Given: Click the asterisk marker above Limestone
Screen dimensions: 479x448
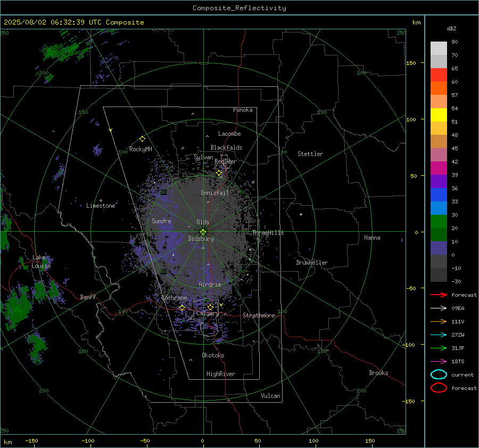Looking at the screenshot, I should click(101, 201).
